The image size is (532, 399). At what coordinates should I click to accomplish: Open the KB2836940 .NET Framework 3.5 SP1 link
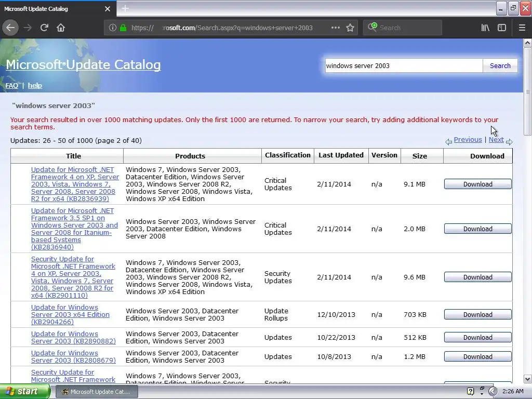pyautogui.click(x=74, y=229)
